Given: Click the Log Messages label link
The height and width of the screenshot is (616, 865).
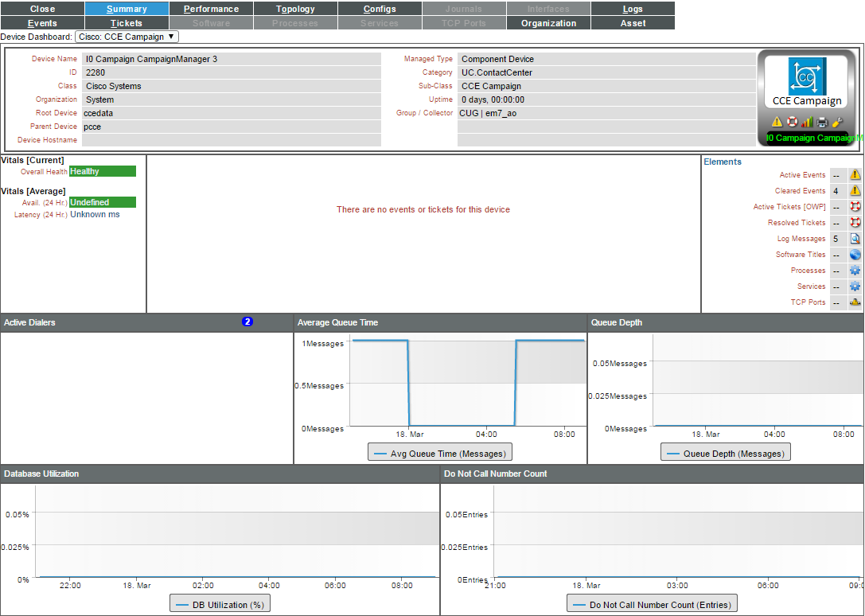Looking at the screenshot, I should (801, 239).
